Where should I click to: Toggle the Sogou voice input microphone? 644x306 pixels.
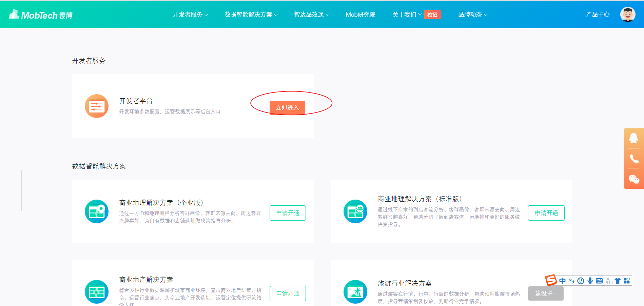[x=590, y=281]
